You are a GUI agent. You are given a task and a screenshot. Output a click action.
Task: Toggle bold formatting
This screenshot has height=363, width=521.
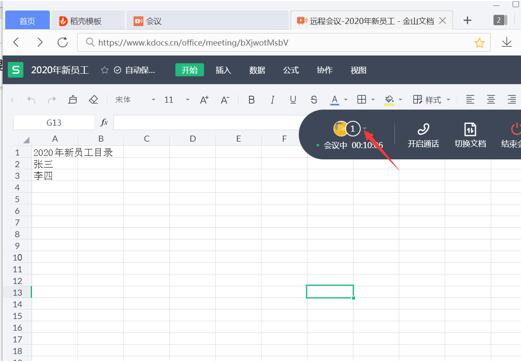[251, 100]
